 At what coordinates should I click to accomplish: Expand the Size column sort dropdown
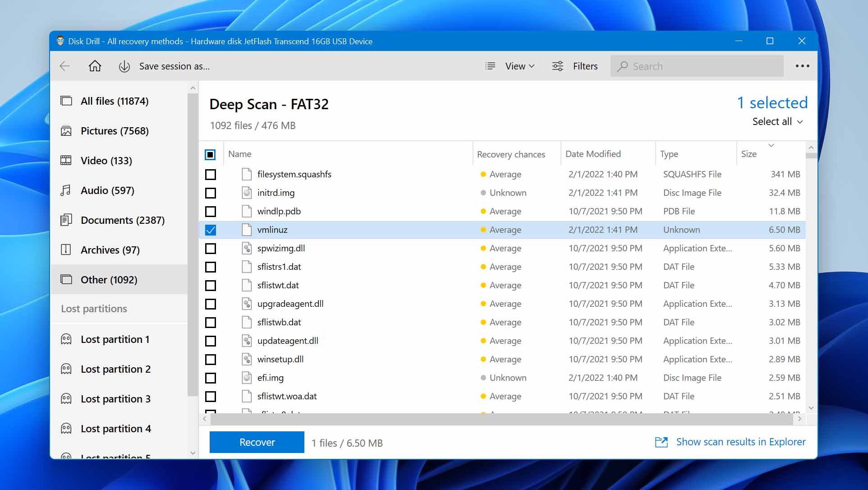pos(772,146)
